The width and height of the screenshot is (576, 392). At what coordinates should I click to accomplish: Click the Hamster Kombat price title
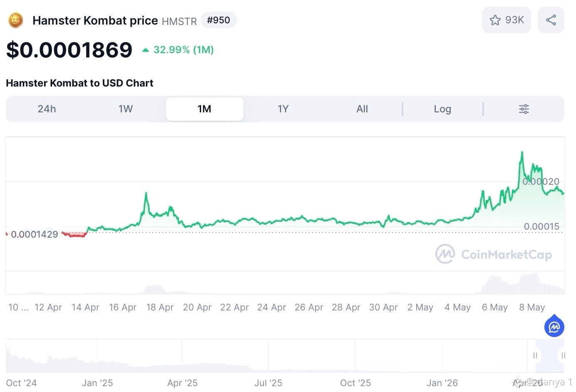click(x=95, y=20)
